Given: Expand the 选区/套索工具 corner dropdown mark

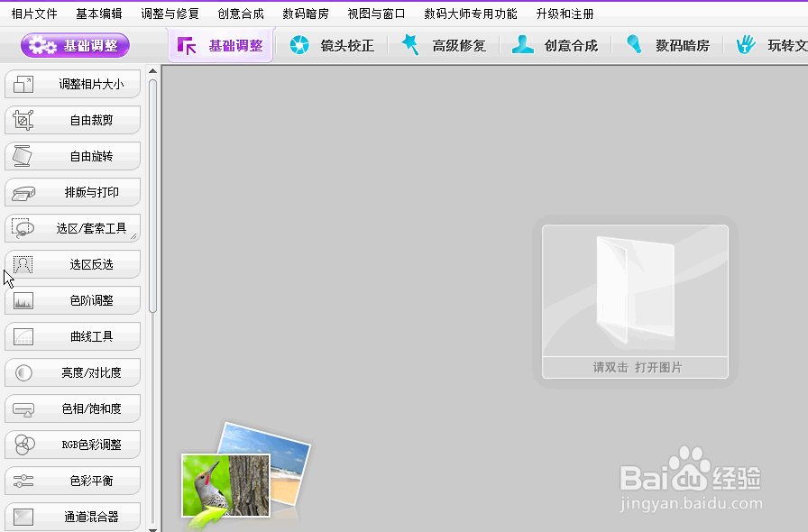Looking at the screenshot, I should (x=133, y=236).
